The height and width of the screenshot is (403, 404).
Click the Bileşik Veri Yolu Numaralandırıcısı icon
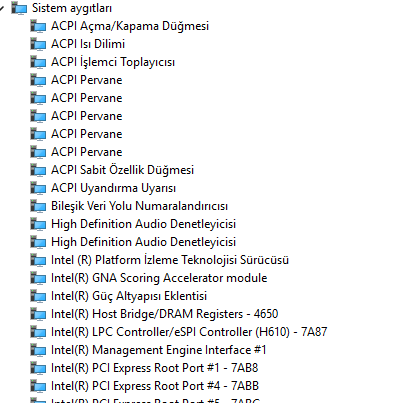point(38,206)
